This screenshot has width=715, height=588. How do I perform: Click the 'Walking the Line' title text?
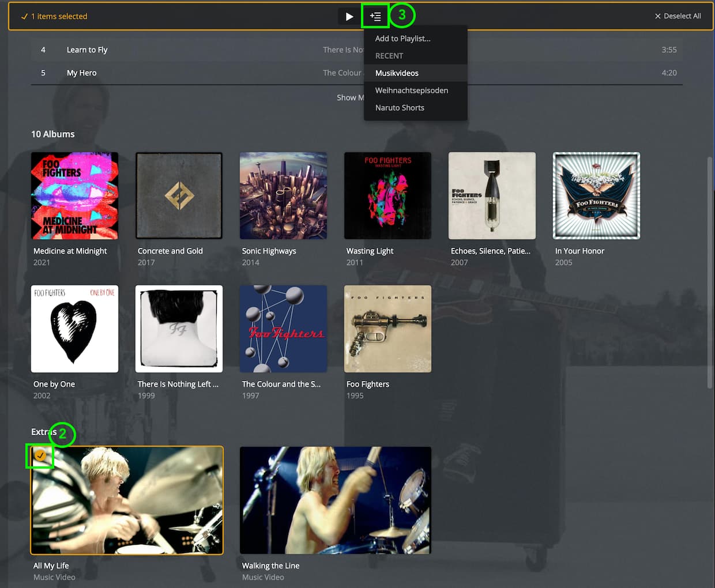coord(270,566)
